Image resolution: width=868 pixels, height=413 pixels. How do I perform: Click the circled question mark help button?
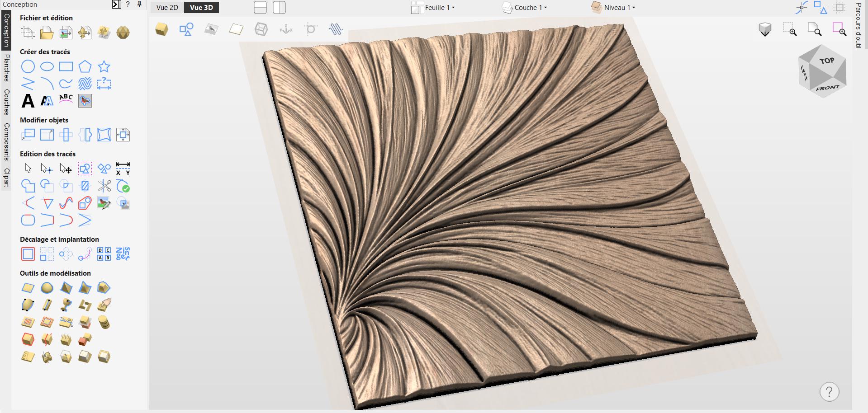pos(829,391)
